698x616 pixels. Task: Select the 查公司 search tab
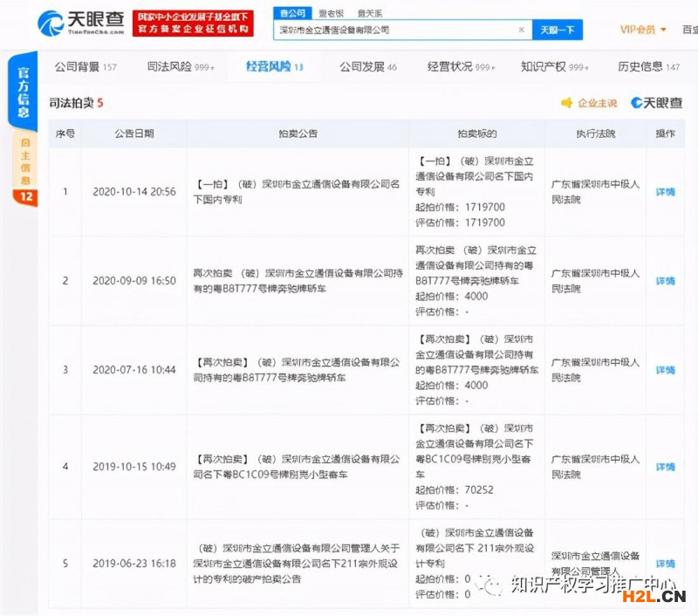(x=292, y=13)
